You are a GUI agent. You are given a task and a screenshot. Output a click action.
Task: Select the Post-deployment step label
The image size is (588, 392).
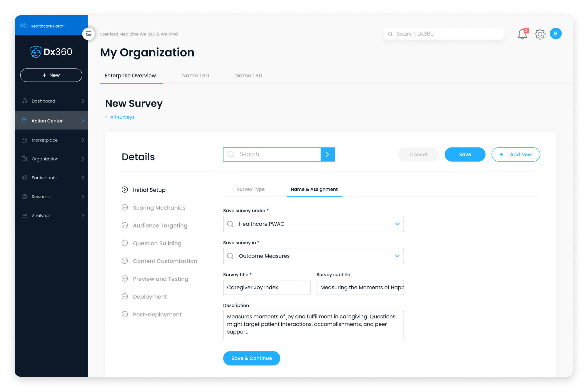[x=157, y=314]
